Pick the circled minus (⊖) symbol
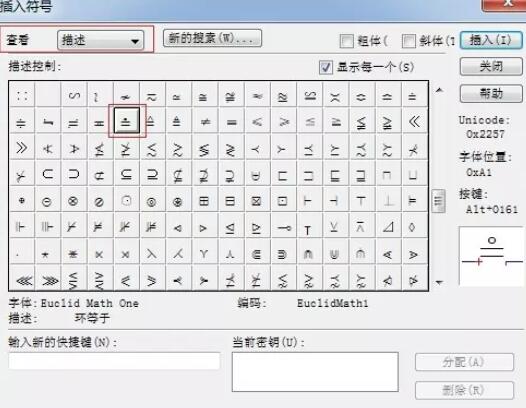The width and height of the screenshot is (526, 408). pyautogui.click(x=48, y=200)
